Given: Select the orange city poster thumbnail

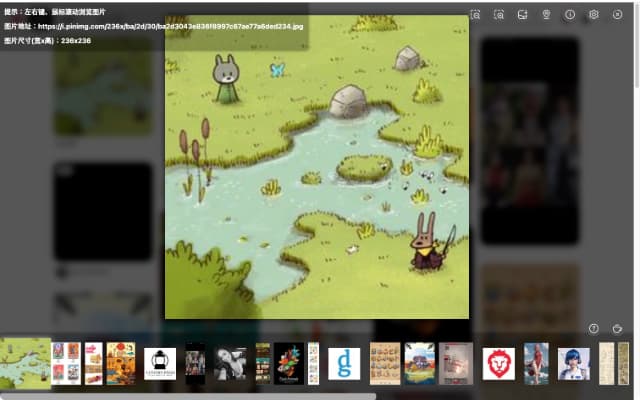Looking at the screenshot, I should pos(121,363).
